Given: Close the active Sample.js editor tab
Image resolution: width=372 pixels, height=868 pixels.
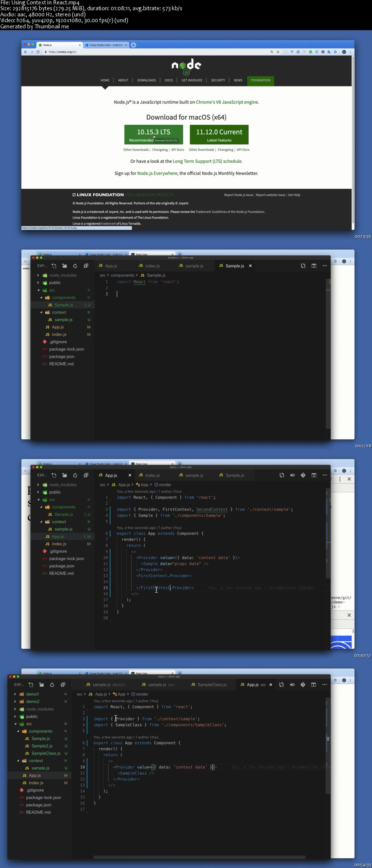Looking at the screenshot, I should [250, 266].
